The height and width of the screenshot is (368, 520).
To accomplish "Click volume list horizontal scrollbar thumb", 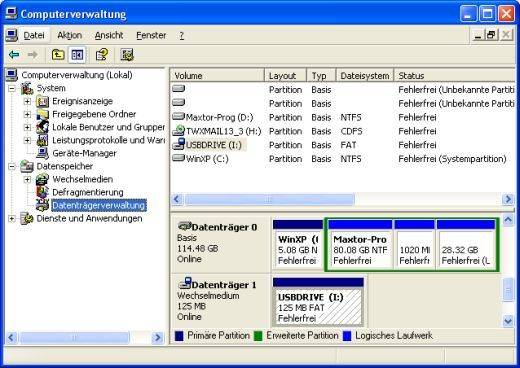I will [269, 200].
